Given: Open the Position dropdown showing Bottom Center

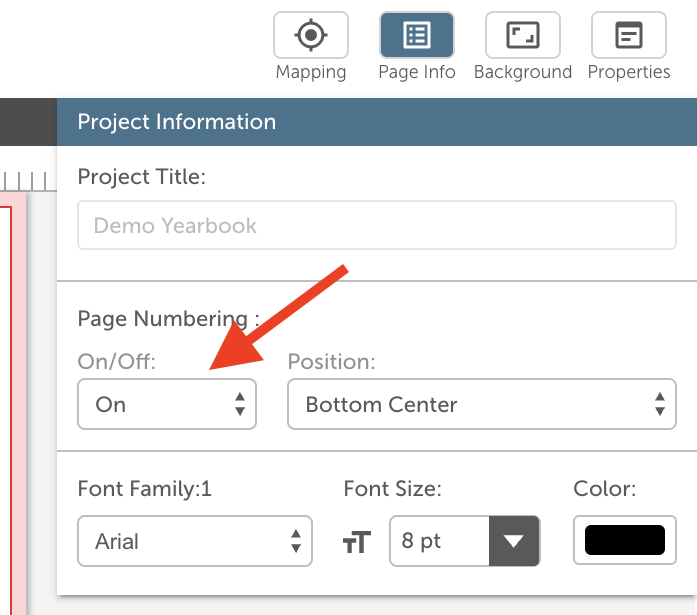Looking at the screenshot, I should (482, 404).
